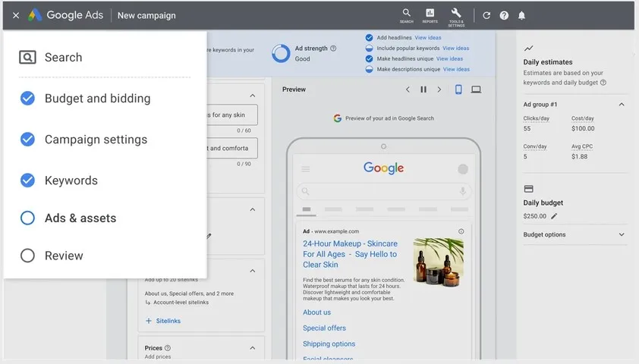Click Budget and bidding checkmark circle
The image size is (639, 364).
[28, 98]
